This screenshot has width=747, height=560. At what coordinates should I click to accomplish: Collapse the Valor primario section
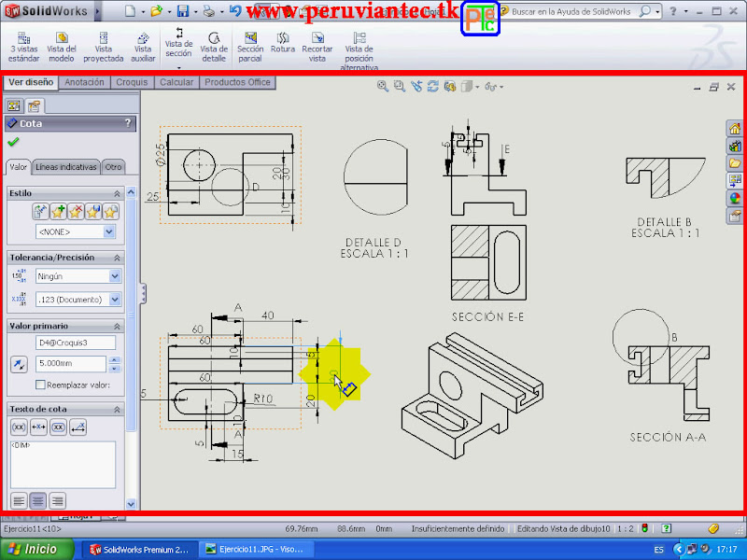(117, 326)
